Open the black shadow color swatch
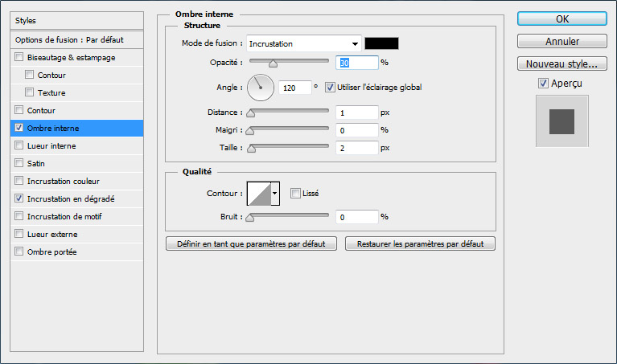617x364 pixels. [381, 43]
